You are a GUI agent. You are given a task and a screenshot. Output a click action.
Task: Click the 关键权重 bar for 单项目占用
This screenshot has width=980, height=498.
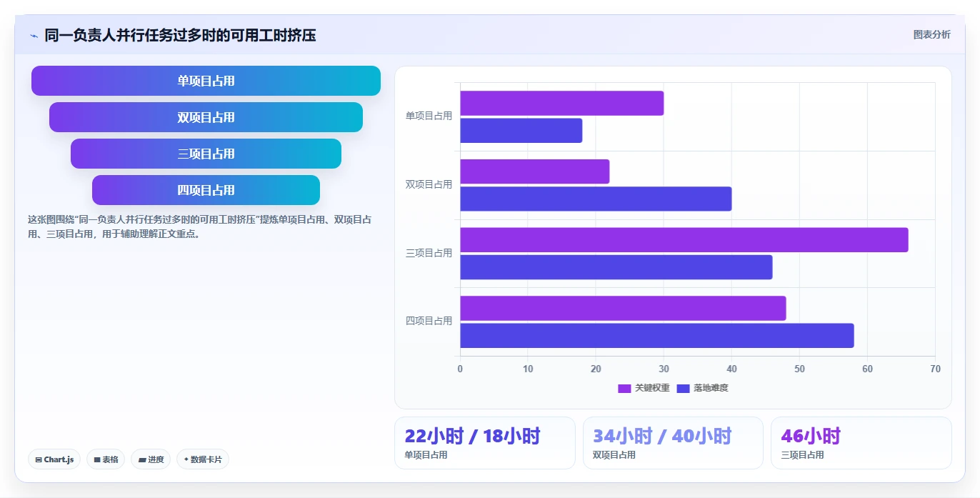[561, 103]
